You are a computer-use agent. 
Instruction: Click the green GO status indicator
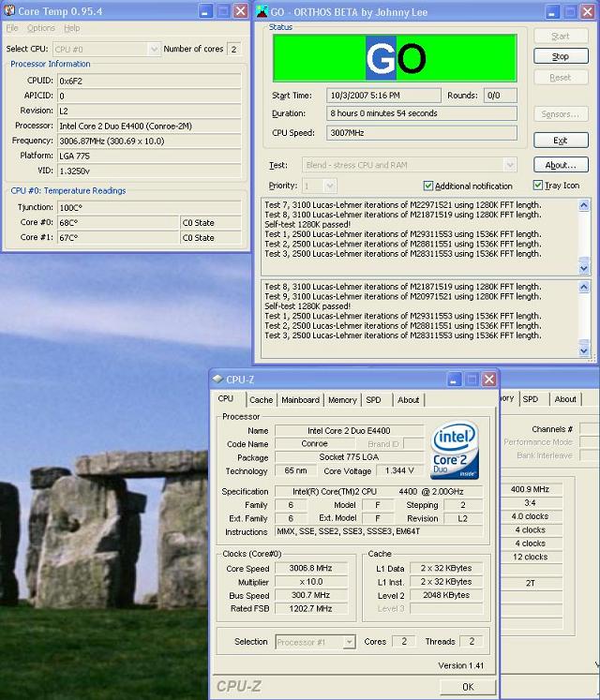(395, 58)
